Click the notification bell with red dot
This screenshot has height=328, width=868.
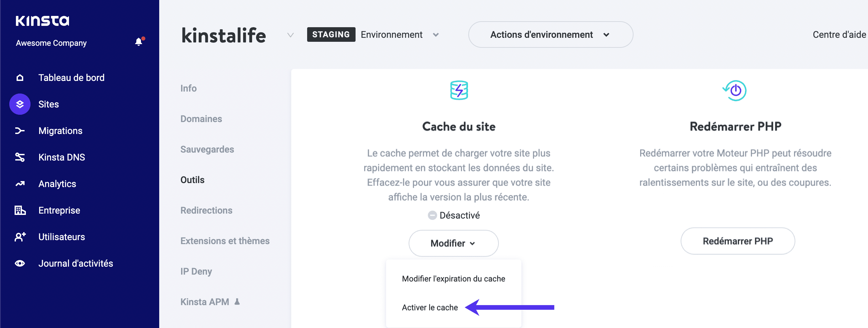[x=139, y=42]
